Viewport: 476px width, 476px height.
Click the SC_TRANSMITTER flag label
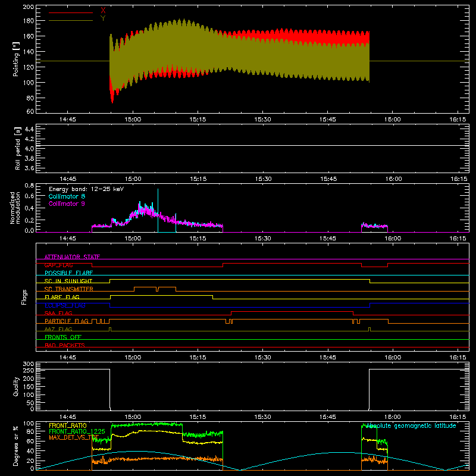(69, 289)
